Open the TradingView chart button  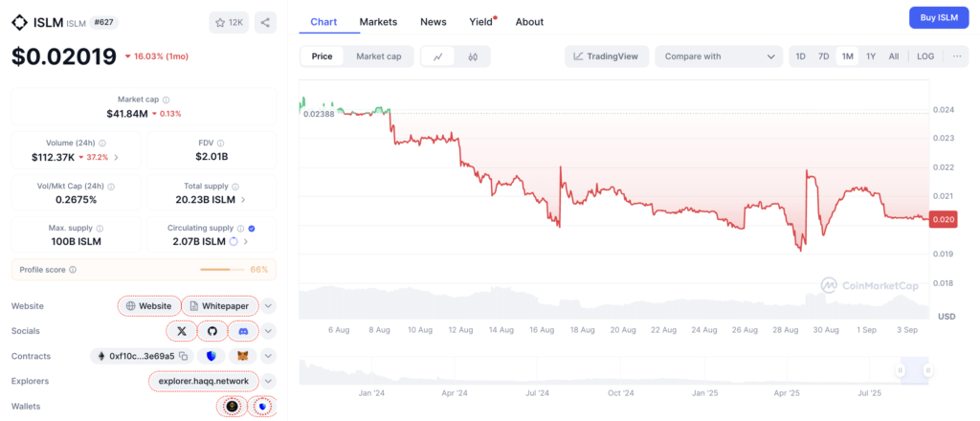606,56
